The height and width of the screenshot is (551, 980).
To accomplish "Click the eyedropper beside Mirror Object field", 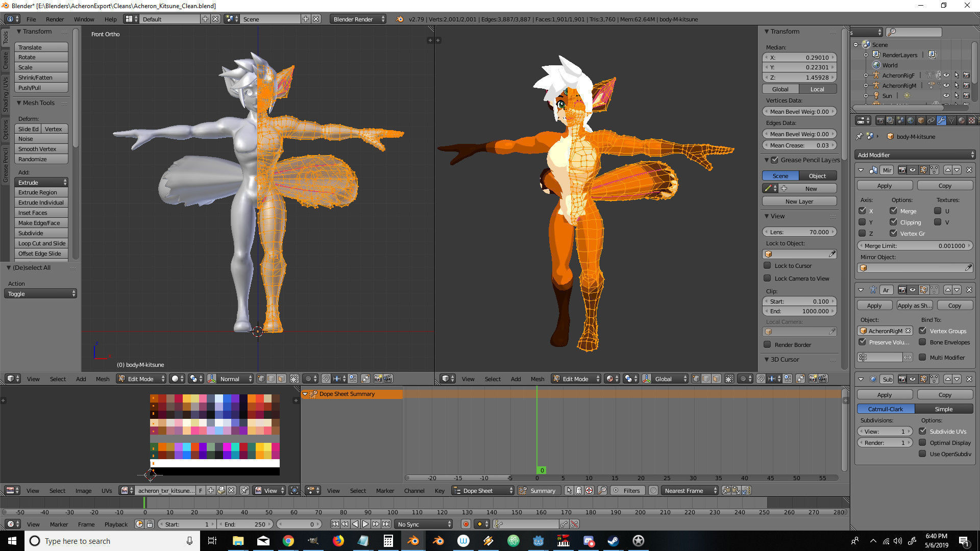I will tap(968, 268).
